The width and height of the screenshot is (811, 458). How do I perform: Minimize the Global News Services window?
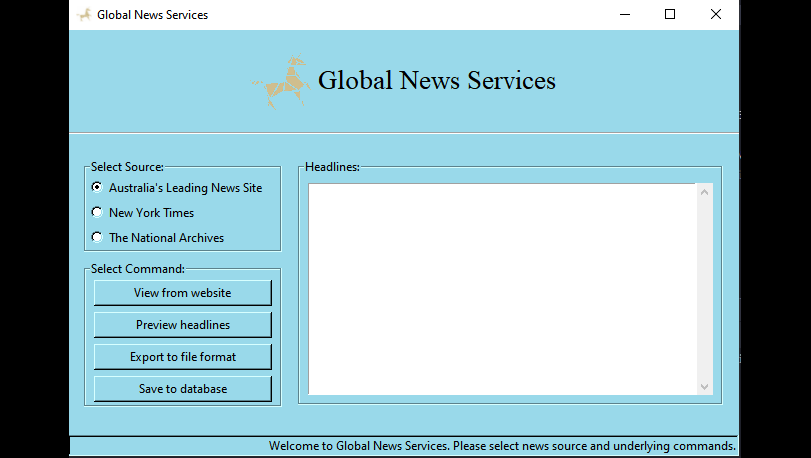(625, 14)
